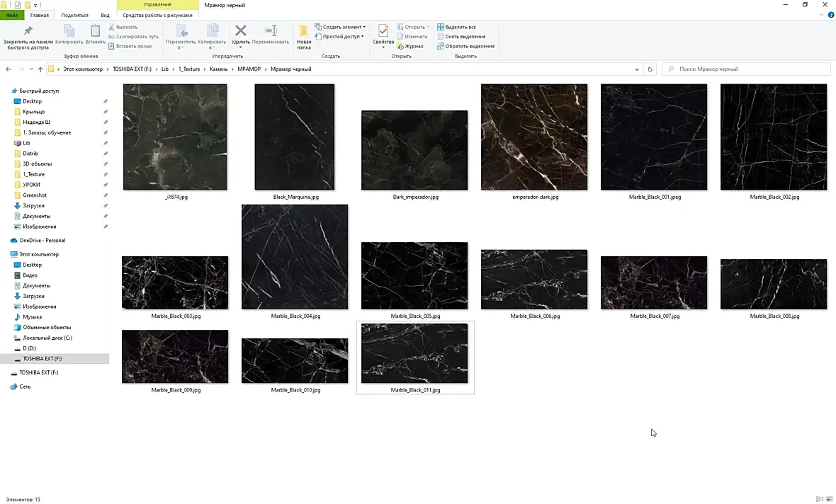Select OneDrive - Personal in sidebar

(x=42, y=240)
